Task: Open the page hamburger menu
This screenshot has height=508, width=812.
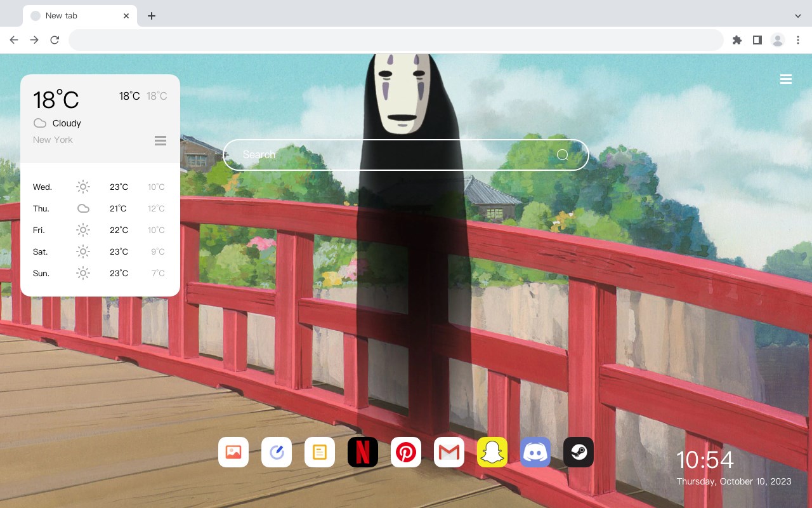Action: [x=786, y=79]
